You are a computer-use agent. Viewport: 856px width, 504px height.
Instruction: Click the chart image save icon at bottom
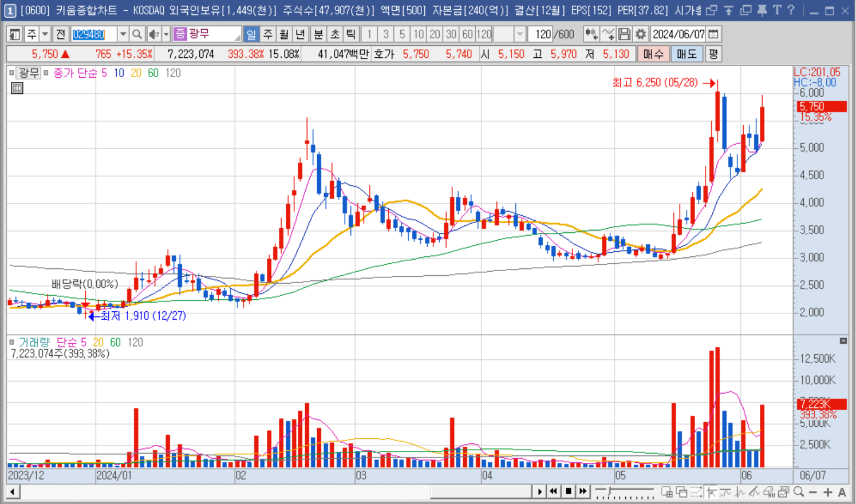pyautogui.click(x=784, y=492)
